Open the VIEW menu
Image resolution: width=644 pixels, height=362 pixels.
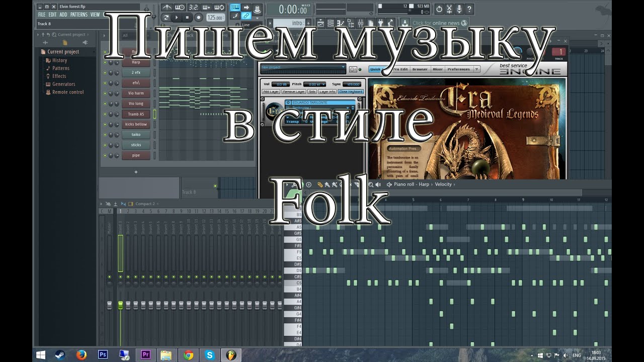pos(95,15)
